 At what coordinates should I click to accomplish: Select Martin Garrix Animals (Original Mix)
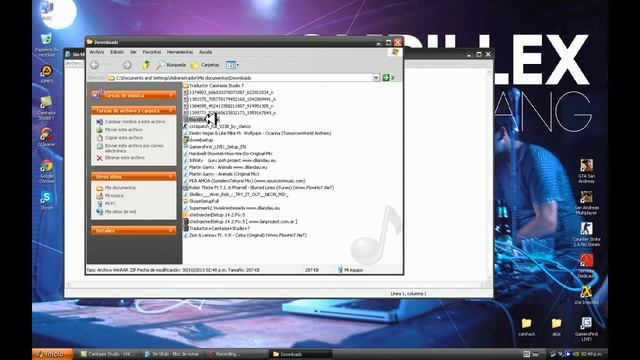pos(221,174)
